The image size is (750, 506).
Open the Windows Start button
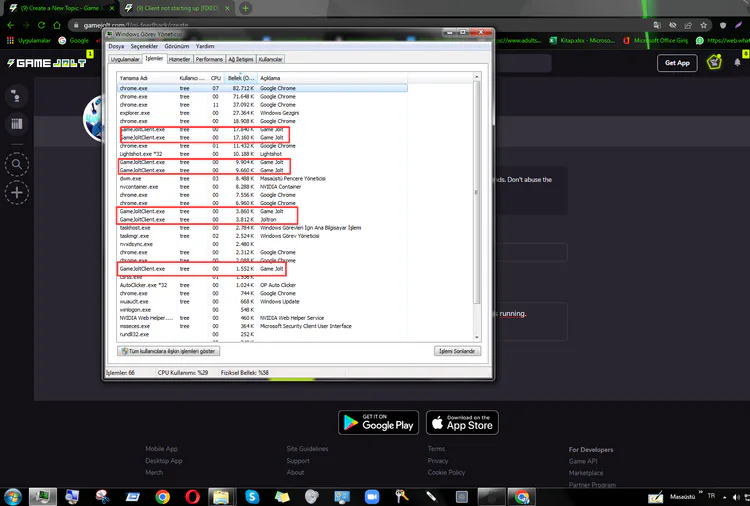pyautogui.click(x=12, y=497)
